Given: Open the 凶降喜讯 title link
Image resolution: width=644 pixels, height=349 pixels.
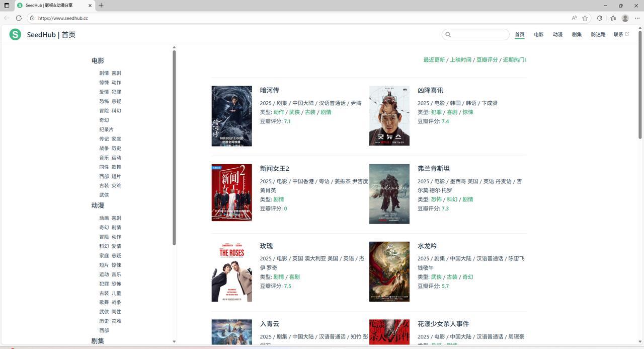Looking at the screenshot, I should [430, 90].
